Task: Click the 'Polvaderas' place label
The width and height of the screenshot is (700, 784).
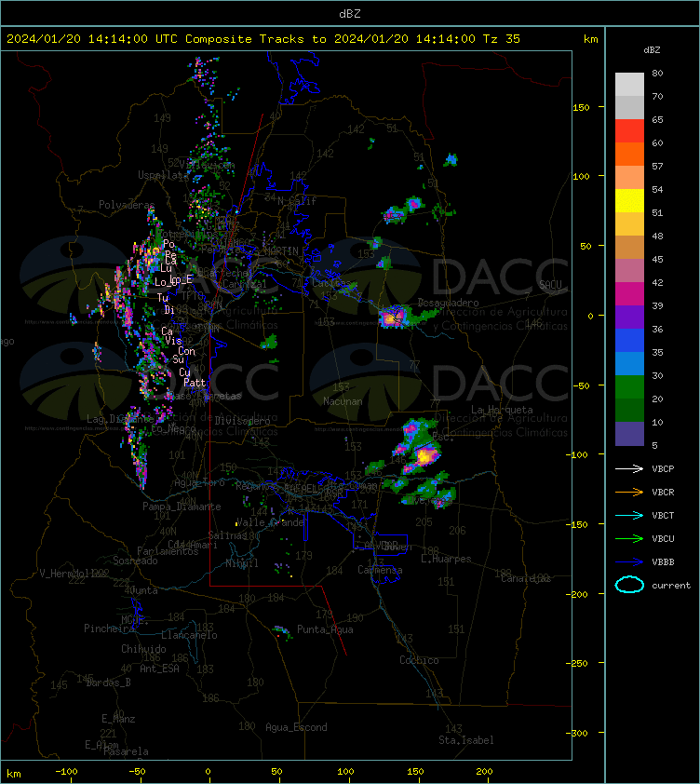Action: tap(127, 205)
